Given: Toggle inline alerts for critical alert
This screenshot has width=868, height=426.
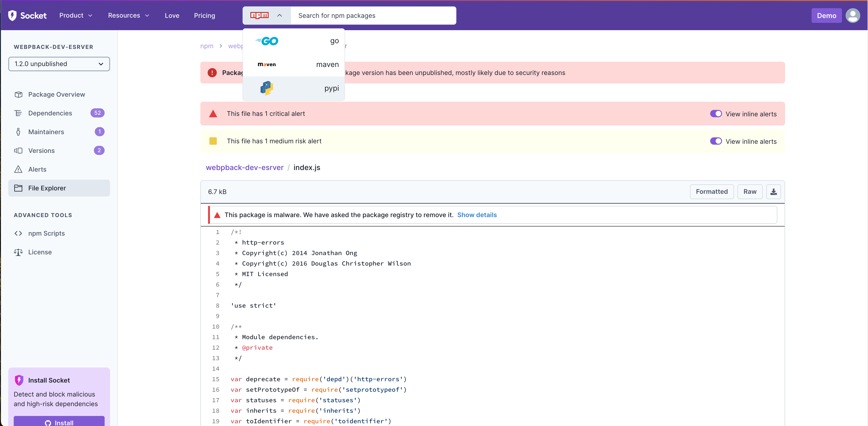Looking at the screenshot, I should 716,114.
